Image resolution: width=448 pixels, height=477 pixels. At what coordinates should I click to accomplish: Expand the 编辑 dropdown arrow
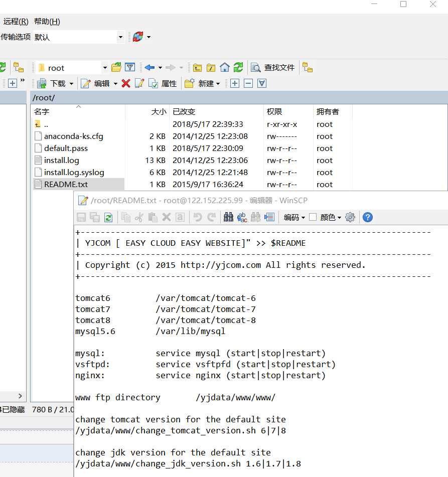click(116, 84)
